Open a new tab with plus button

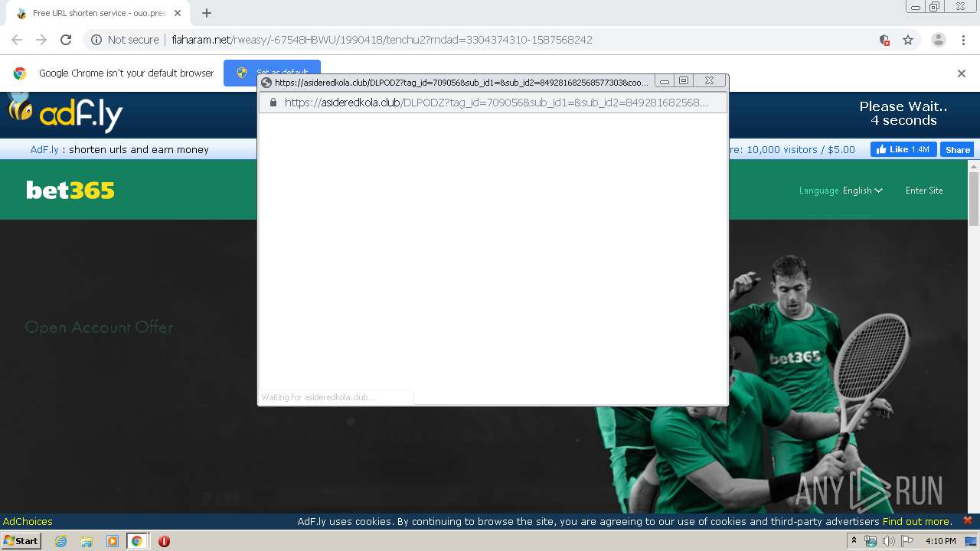pos(206,13)
